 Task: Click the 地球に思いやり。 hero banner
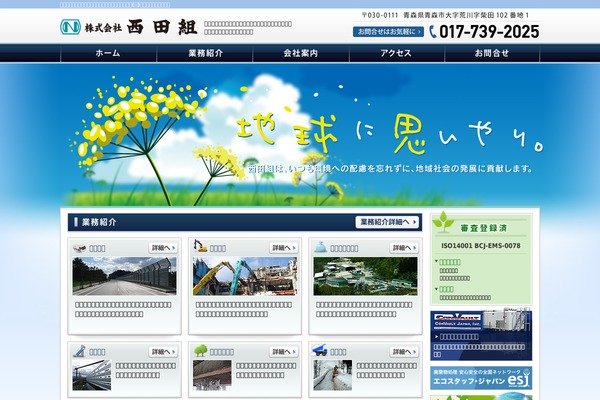coord(300,135)
